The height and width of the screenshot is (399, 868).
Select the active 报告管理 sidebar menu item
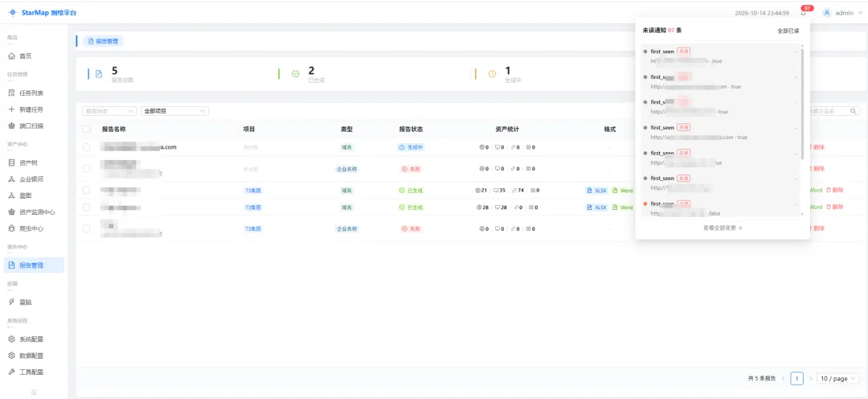pos(34,265)
